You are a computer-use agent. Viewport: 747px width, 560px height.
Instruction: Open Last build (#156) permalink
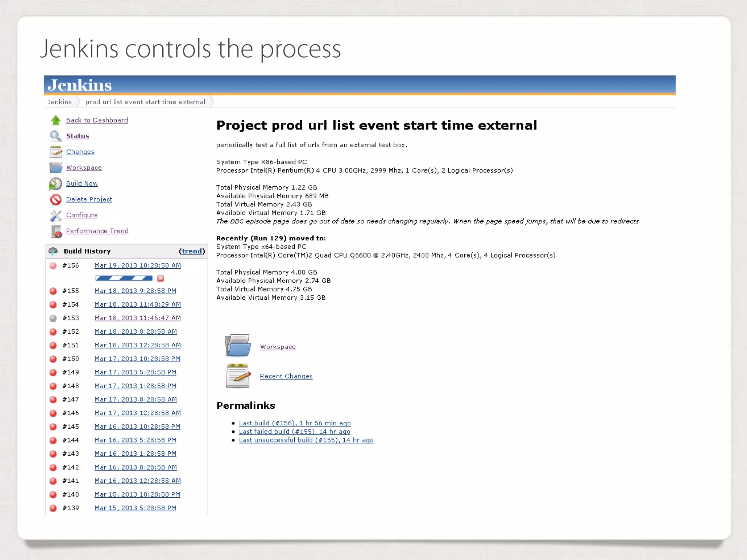pos(295,423)
